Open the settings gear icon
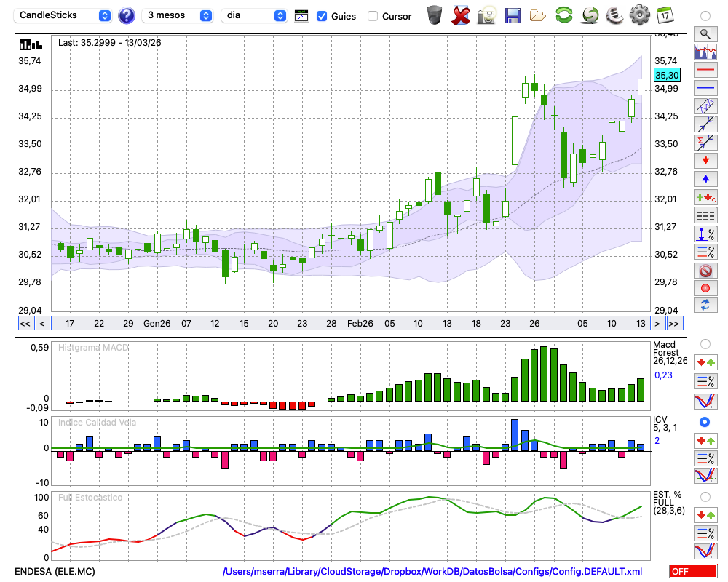 pyautogui.click(x=639, y=15)
